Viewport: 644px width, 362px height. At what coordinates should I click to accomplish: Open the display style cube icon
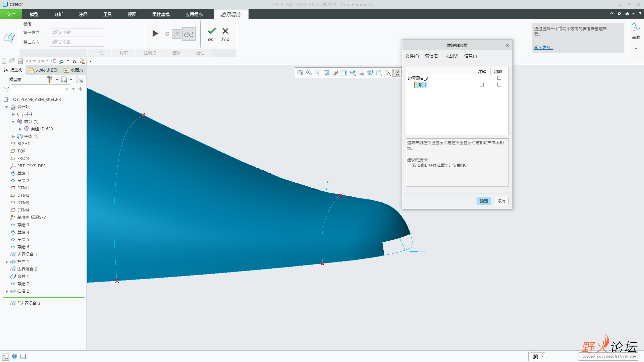tap(344, 73)
